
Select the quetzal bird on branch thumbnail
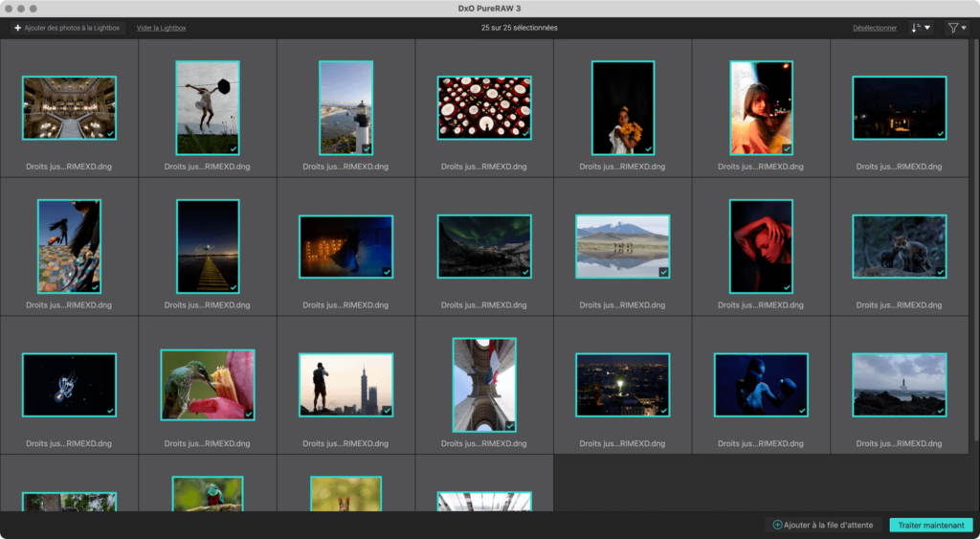tap(208, 494)
